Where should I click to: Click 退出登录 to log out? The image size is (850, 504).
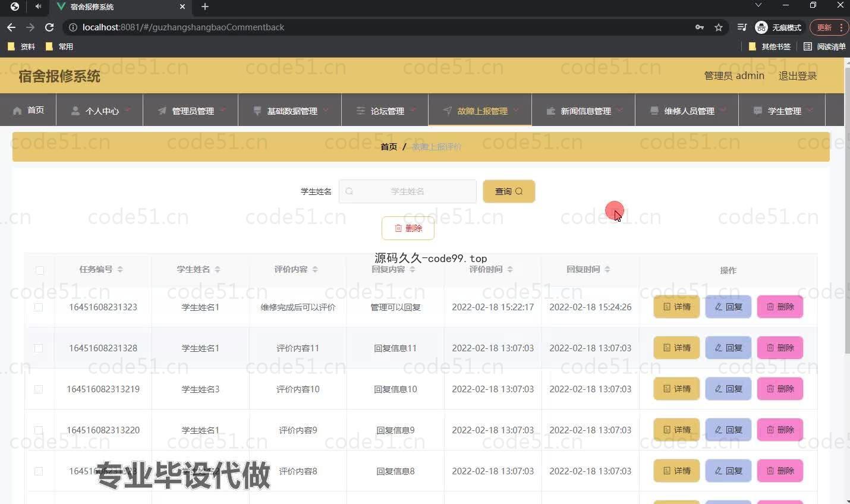tap(798, 75)
